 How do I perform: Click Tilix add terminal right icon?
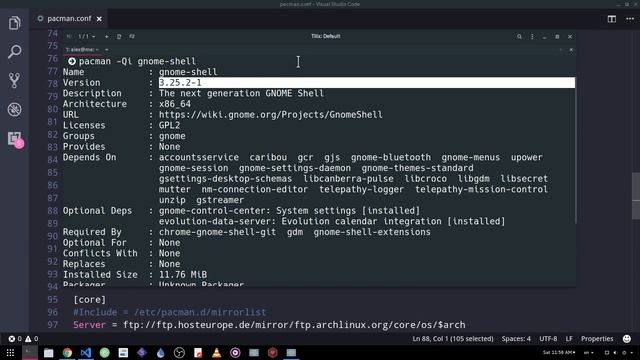click(119, 36)
